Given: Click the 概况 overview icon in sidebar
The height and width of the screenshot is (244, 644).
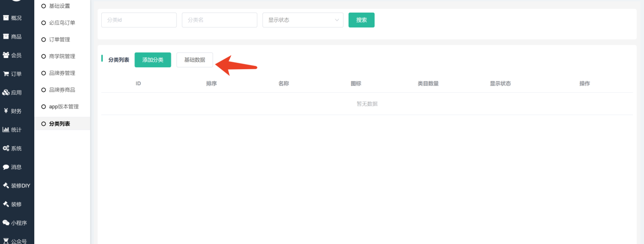Looking at the screenshot, I should (6, 18).
